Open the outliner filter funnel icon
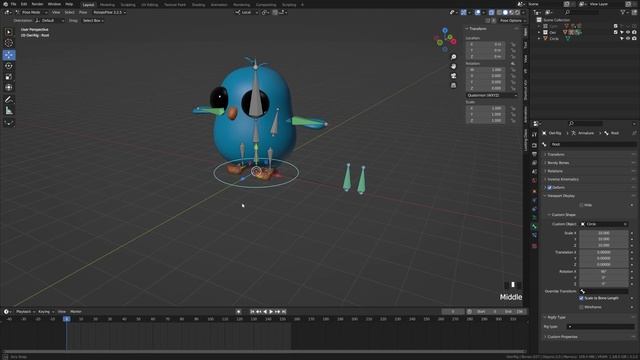This screenshot has width=640, height=360. (x=623, y=12)
